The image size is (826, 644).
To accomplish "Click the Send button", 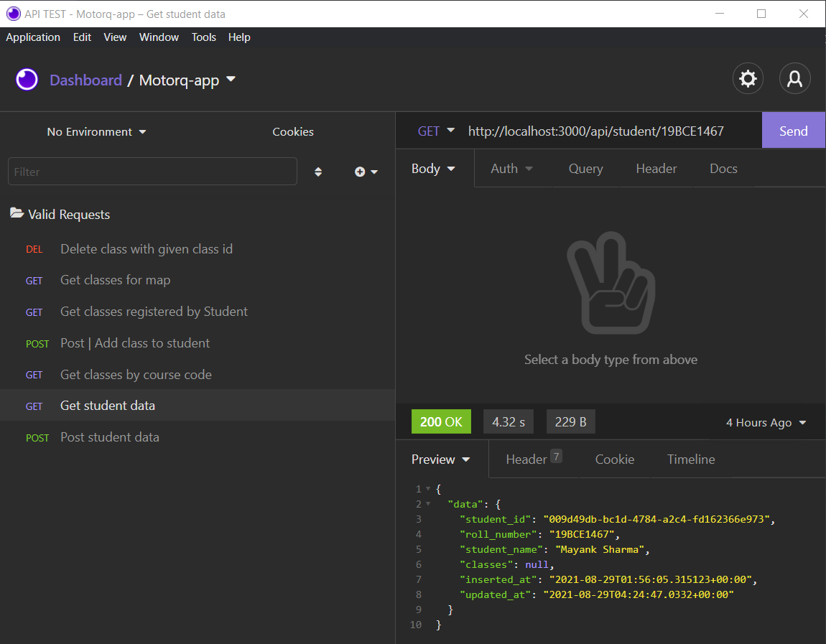I will pos(793,131).
